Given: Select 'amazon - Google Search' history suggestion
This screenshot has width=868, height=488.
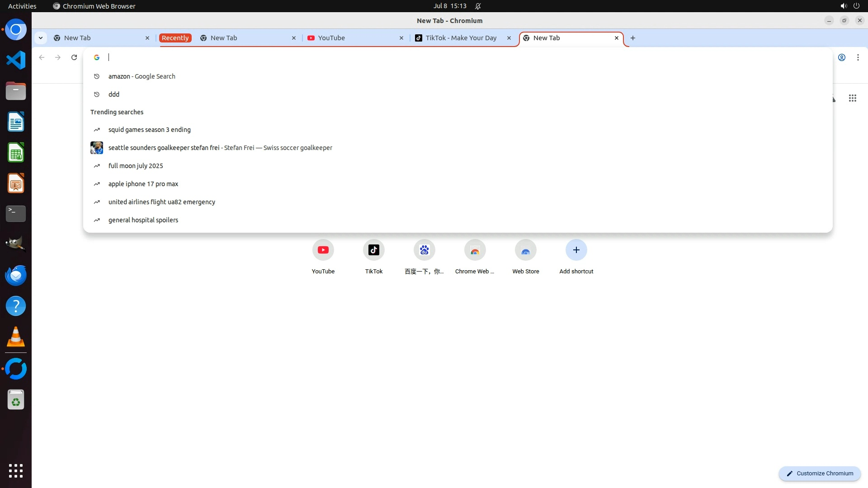Looking at the screenshot, I should [x=142, y=76].
